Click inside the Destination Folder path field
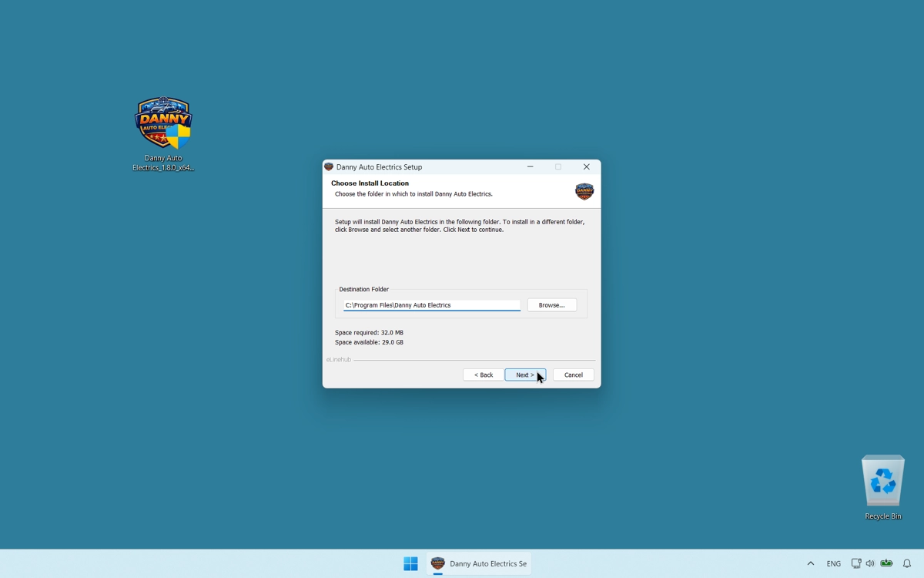Image resolution: width=924 pixels, height=578 pixels. tap(432, 305)
